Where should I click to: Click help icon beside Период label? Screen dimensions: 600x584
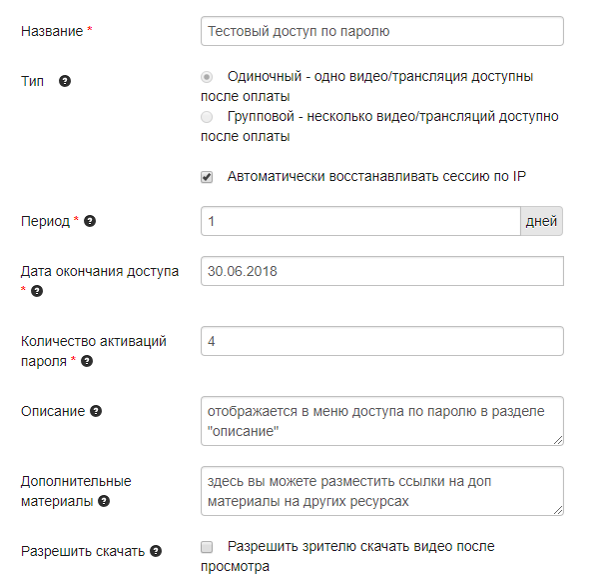pos(89,221)
